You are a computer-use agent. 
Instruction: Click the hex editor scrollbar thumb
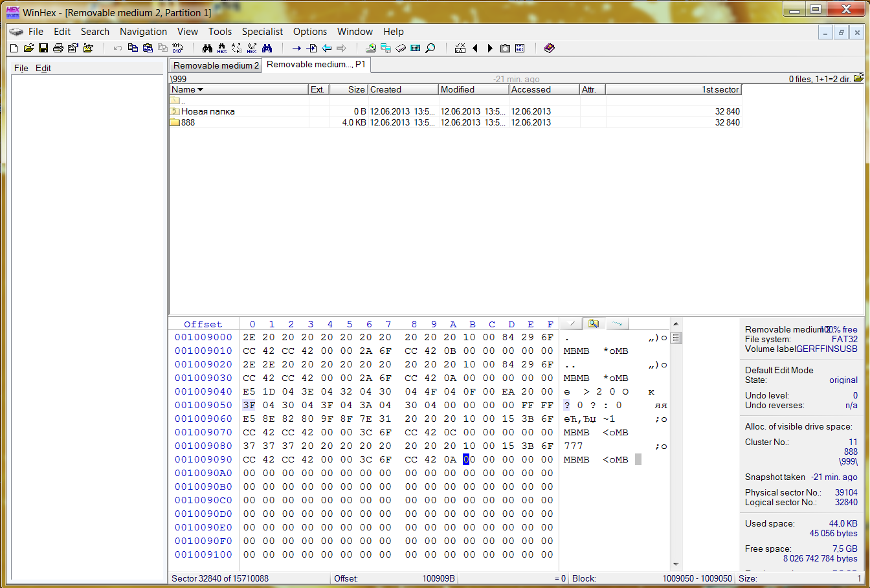(x=676, y=338)
